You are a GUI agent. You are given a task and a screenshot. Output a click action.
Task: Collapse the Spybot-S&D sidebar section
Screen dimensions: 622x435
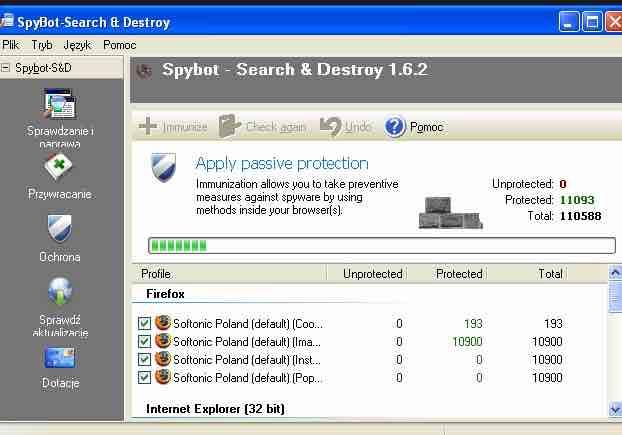5,68
